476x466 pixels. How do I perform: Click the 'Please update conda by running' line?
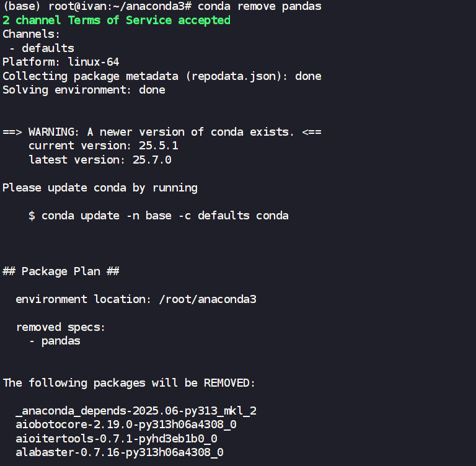(100, 188)
